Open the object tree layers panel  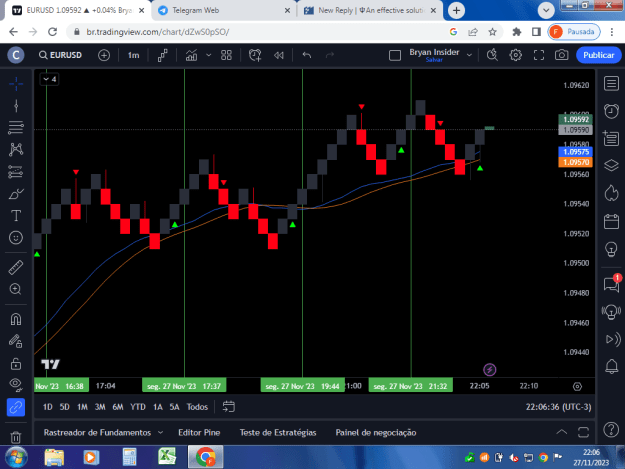click(x=611, y=165)
